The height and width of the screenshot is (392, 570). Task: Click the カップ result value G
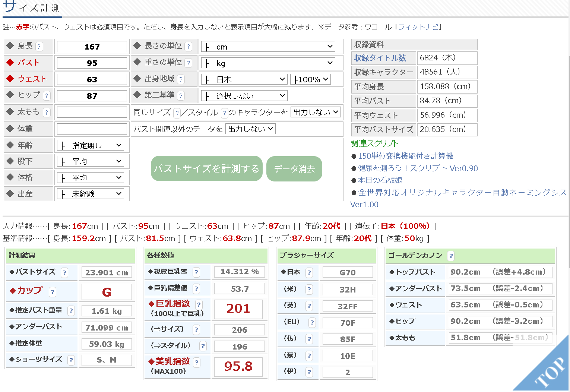coord(107,292)
